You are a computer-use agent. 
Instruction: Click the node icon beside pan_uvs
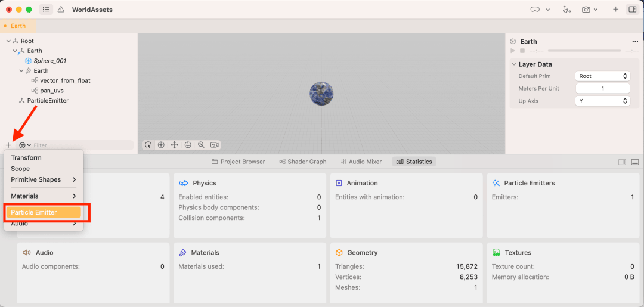click(35, 90)
